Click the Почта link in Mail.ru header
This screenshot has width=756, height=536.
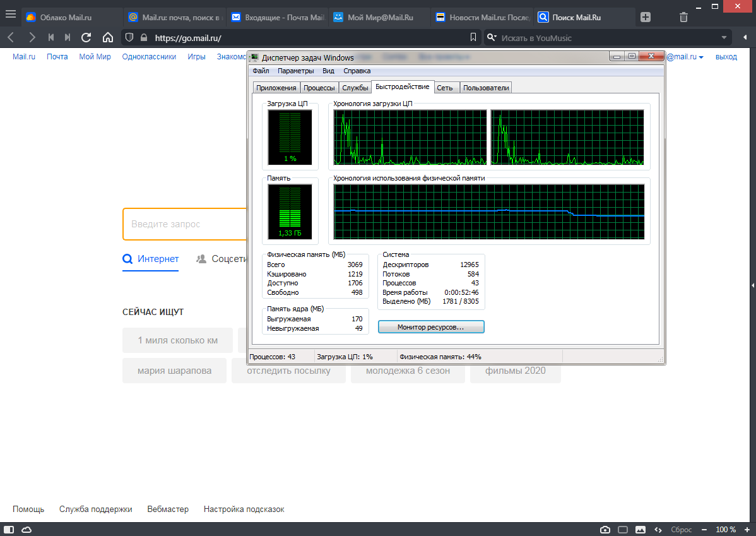(57, 56)
